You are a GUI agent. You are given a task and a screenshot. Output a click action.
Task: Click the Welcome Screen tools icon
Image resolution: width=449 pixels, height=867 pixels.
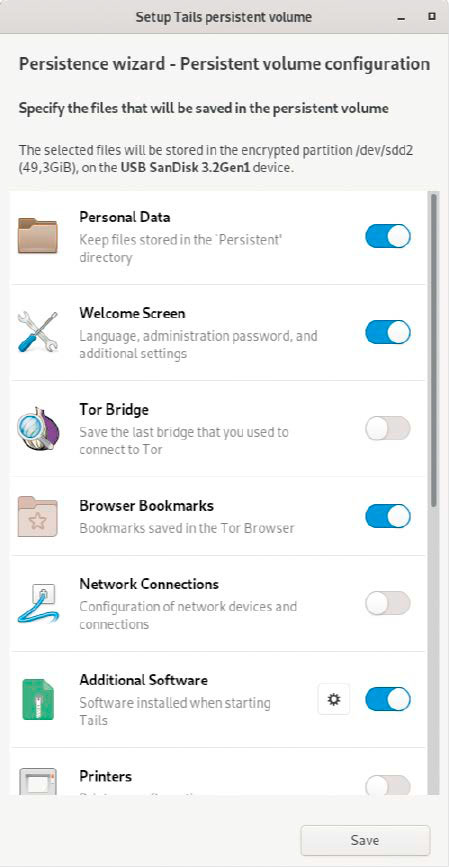[37, 332]
